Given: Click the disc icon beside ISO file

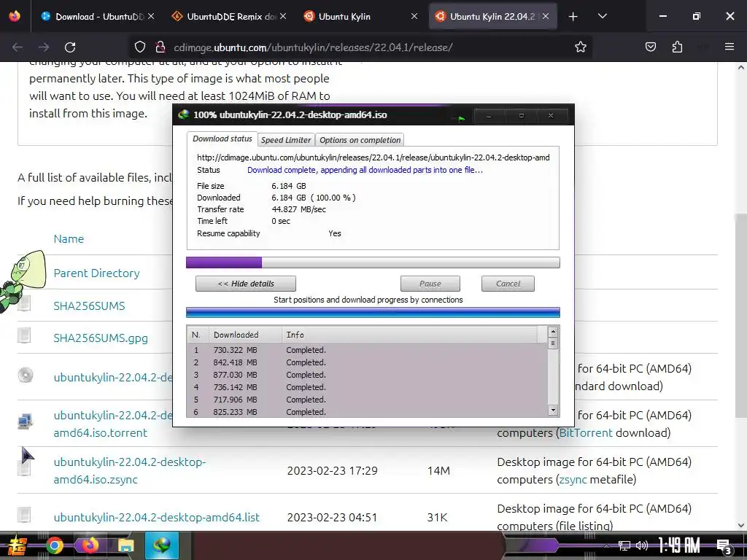Looking at the screenshot, I should (x=26, y=376).
